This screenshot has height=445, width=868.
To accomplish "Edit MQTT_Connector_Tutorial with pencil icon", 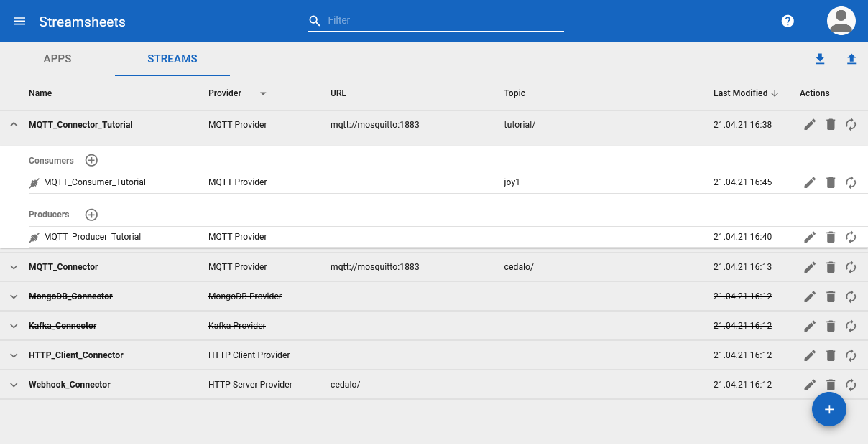I will tap(810, 125).
